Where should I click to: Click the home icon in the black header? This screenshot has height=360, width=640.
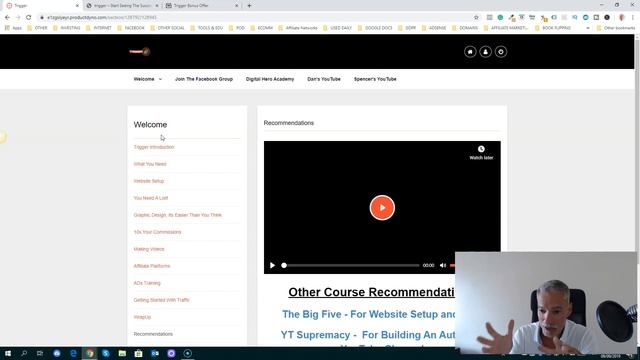point(470,52)
